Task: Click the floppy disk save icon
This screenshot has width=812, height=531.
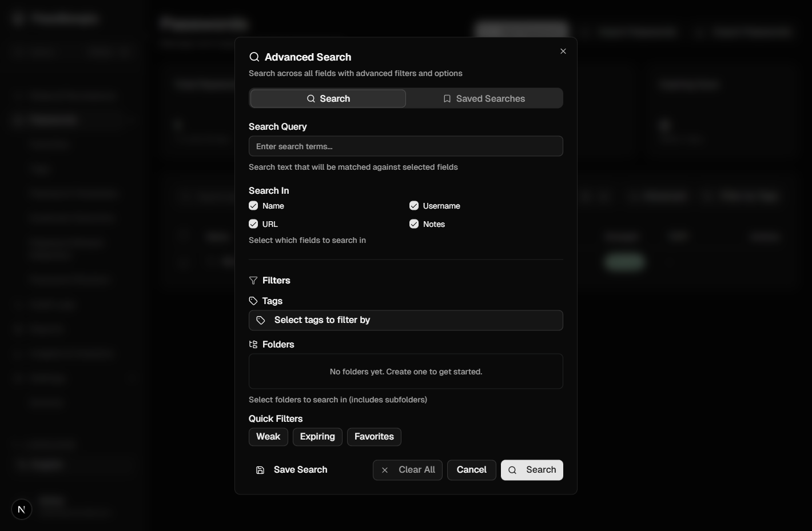Action: tap(260, 470)
